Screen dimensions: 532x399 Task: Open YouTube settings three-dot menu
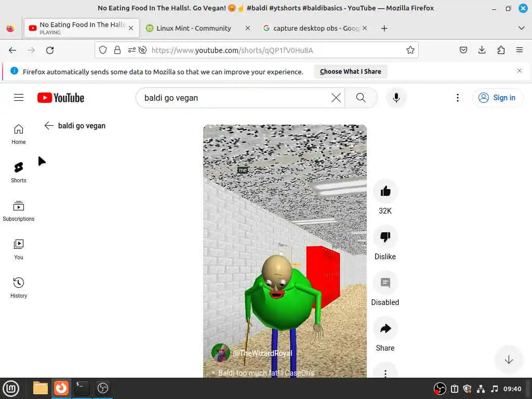click(x=458, y=98)
